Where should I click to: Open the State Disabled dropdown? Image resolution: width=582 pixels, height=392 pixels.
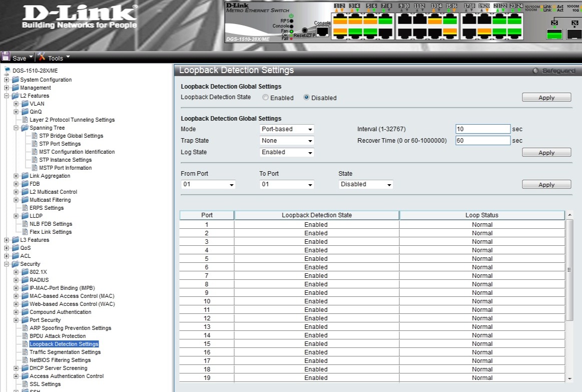coord(366,184)
